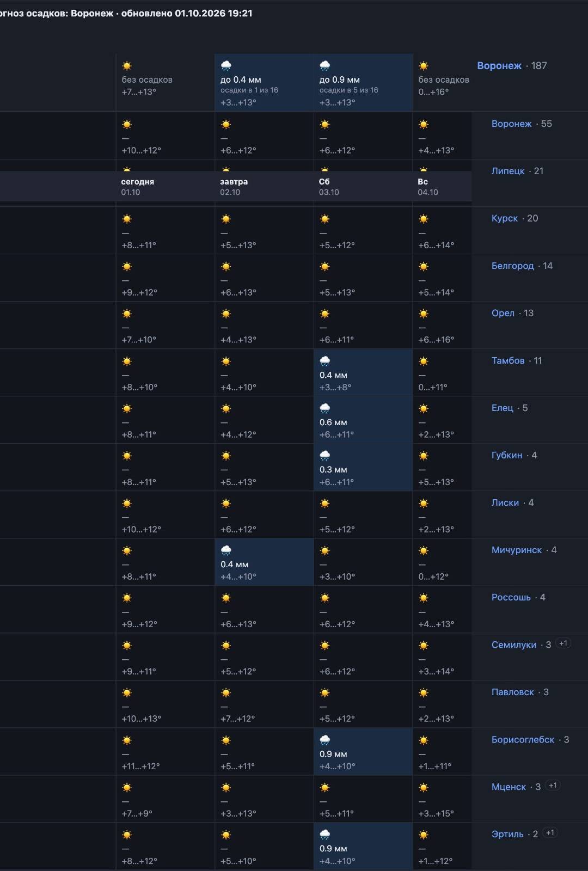
Task: Click the rain icon in Тамбов row Saturday cell
Action: pos(325,361)
